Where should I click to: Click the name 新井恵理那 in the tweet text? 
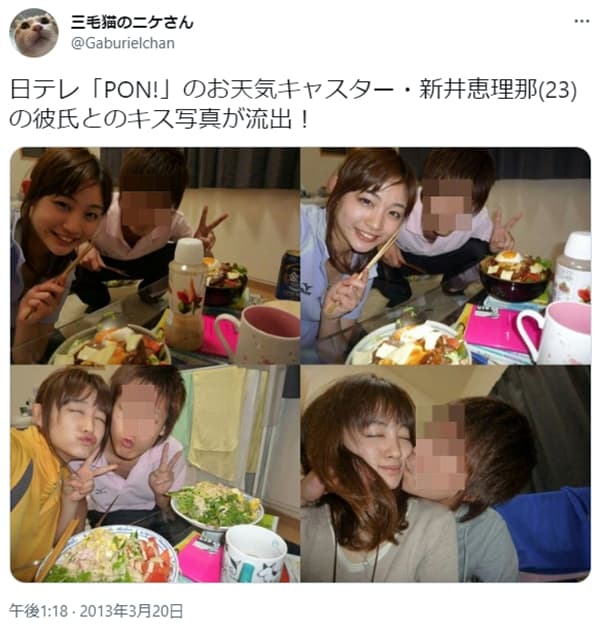pyautogui.click(x=478, y=89)
